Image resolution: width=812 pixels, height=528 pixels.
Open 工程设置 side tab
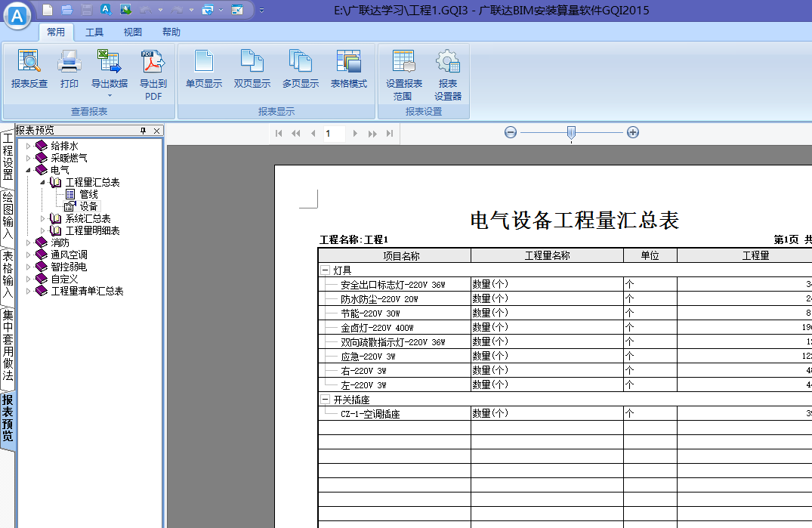tap(8, 157)
